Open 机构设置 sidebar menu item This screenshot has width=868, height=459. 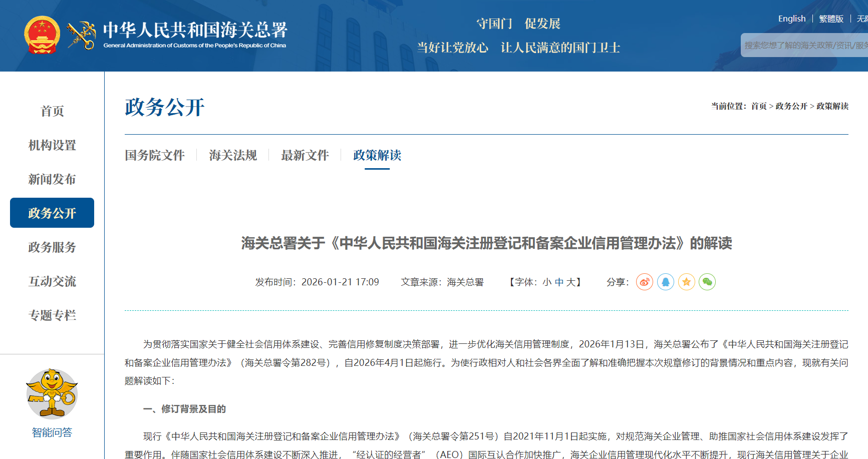(x=52, y=145)
